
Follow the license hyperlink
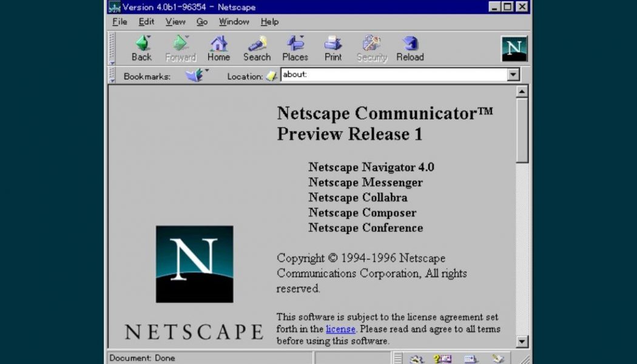[x=340, y=329]
